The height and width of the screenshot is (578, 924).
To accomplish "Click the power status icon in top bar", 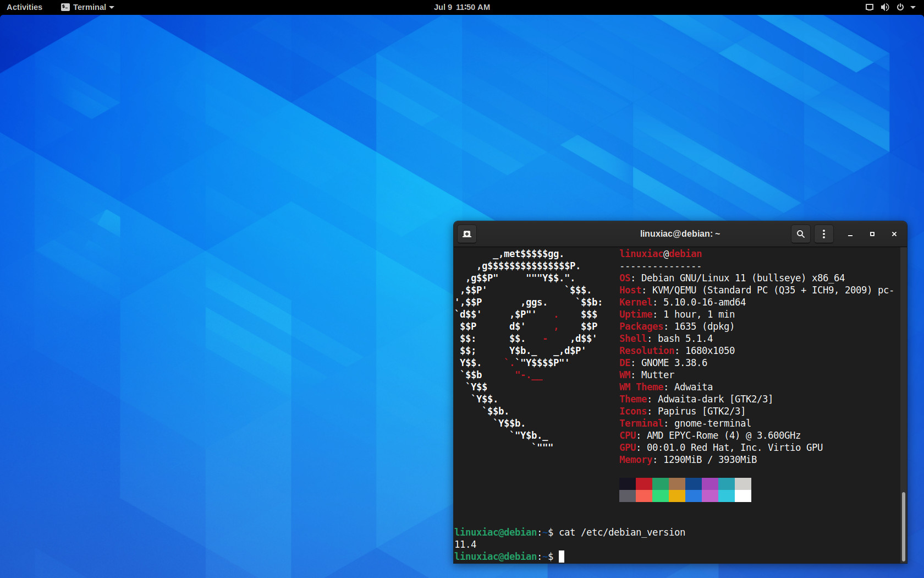I will pos(900,7).
